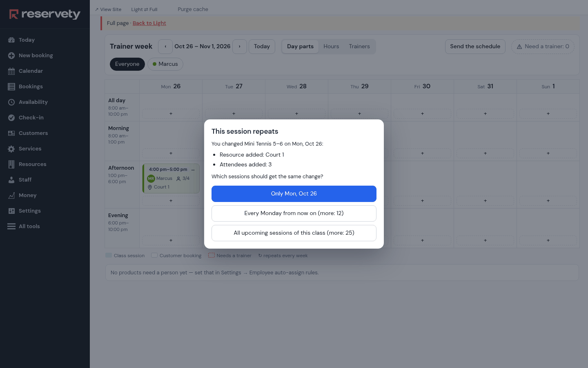Add a session in Monday's Morning slot
Screen dimensions: 588x368
171,153
